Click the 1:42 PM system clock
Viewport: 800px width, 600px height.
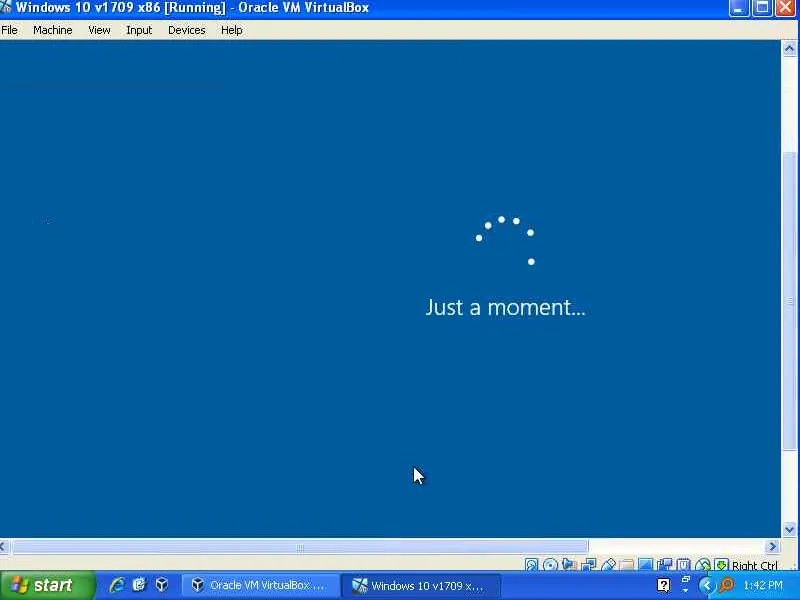click(763, 585)
